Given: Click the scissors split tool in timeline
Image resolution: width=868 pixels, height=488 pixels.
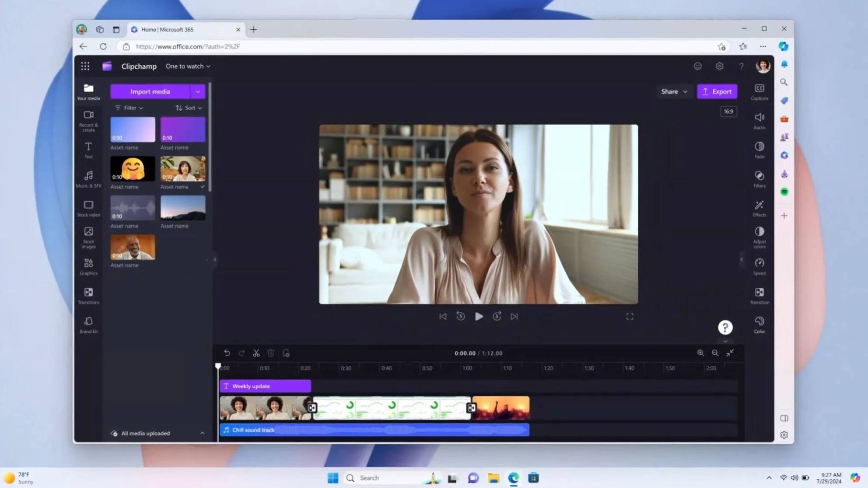Looking at the screenshot, I should click(256, 353).
